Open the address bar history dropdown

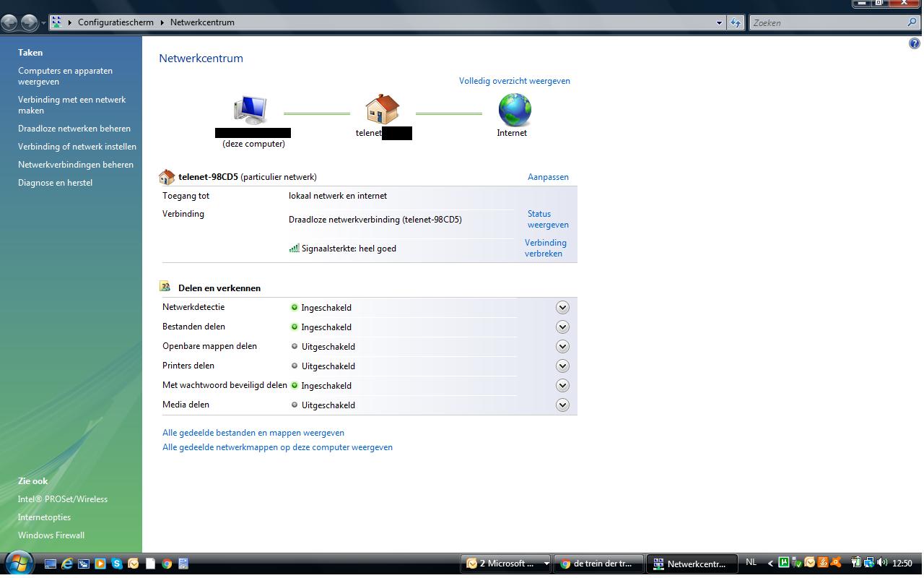(x=719, y=22)
